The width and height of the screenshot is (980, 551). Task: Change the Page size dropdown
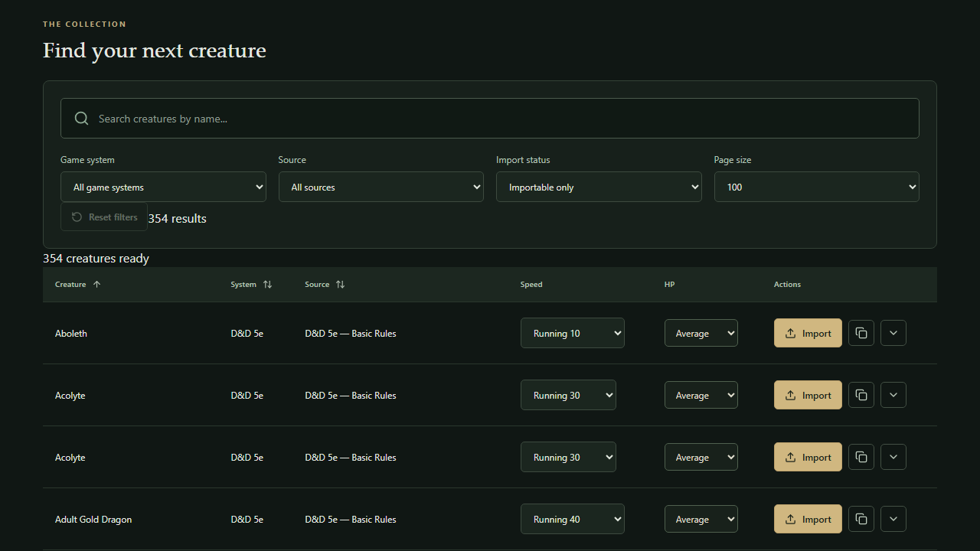pos(817,187)
